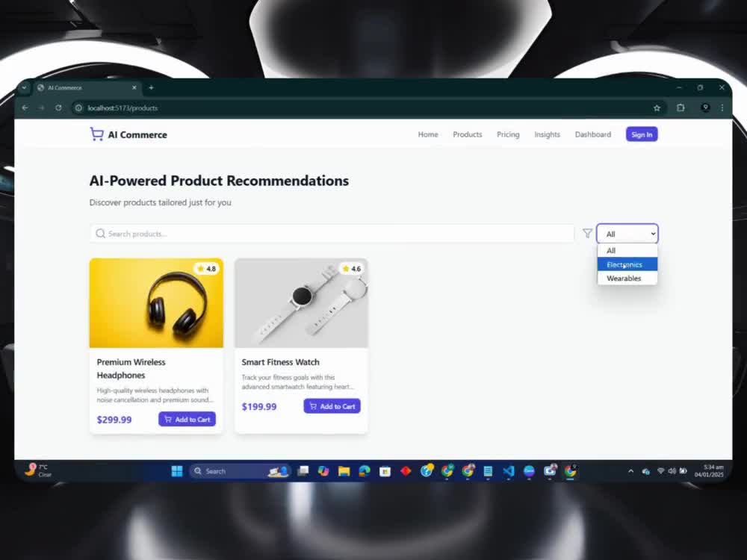747x560 pixels.
Task: Switch to the AI Commerce tab
Action: (87, 87)
